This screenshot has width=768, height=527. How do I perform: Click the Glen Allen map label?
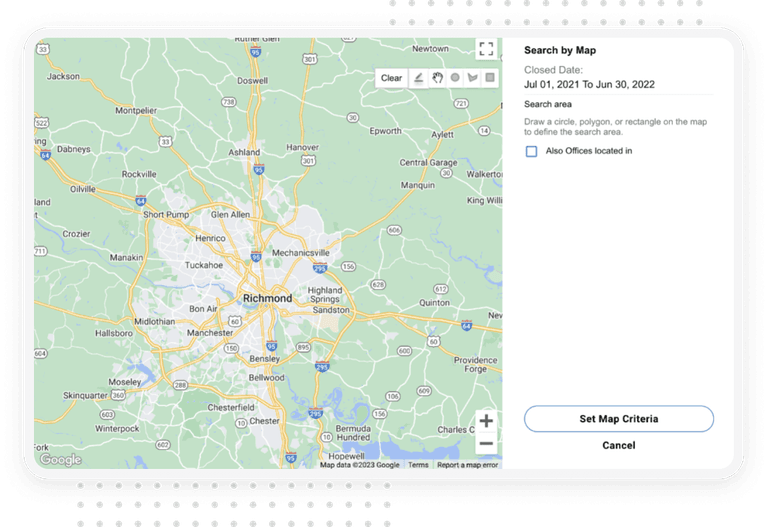click(230, 215)
